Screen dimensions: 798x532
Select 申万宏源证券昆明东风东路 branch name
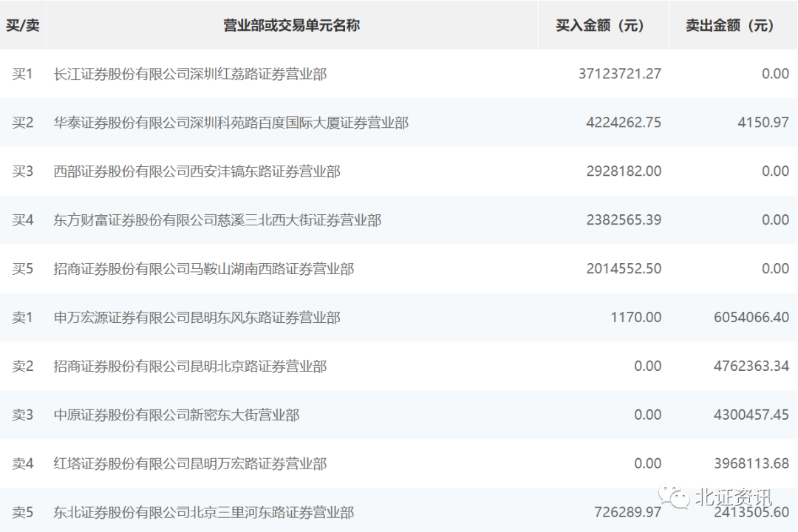coord(197,318)
